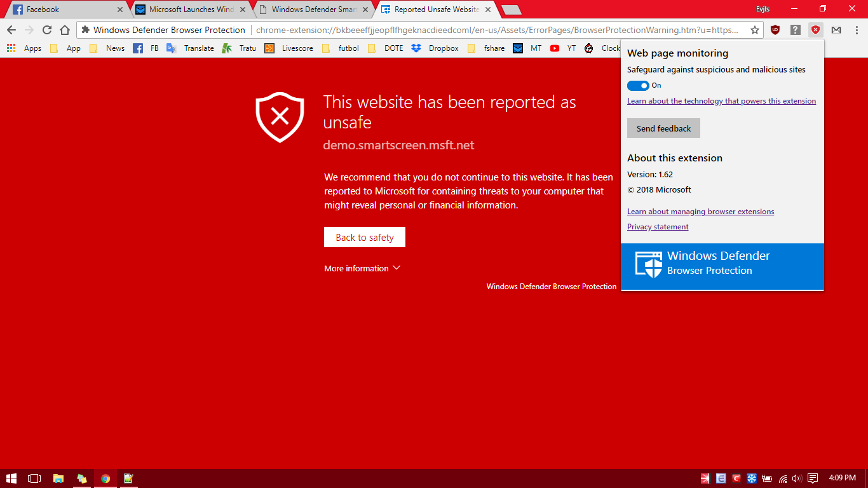Click the Send feedback button
868x488 pixels.
pos(663,128)
